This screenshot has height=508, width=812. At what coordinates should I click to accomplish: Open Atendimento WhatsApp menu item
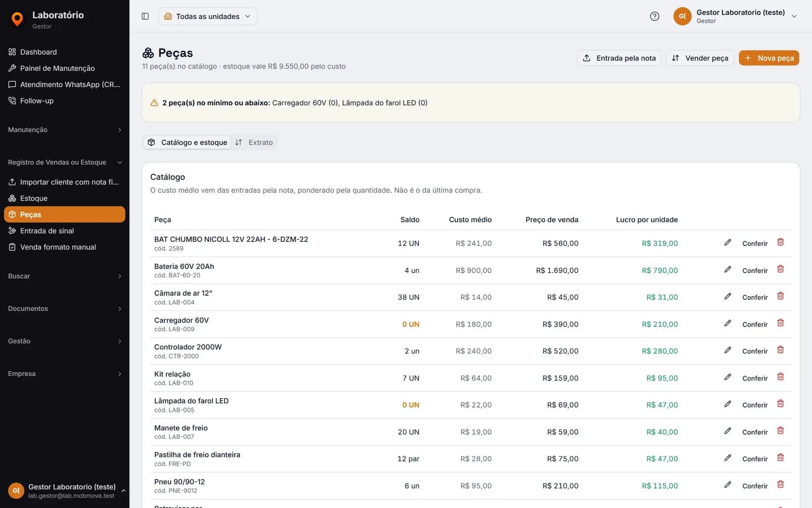click(x=64, y=84)
